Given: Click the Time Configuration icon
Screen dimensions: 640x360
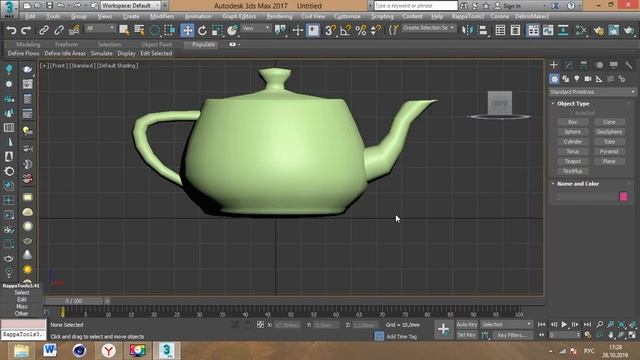Looking at the screenshot, I should click(x=588, y=335).
